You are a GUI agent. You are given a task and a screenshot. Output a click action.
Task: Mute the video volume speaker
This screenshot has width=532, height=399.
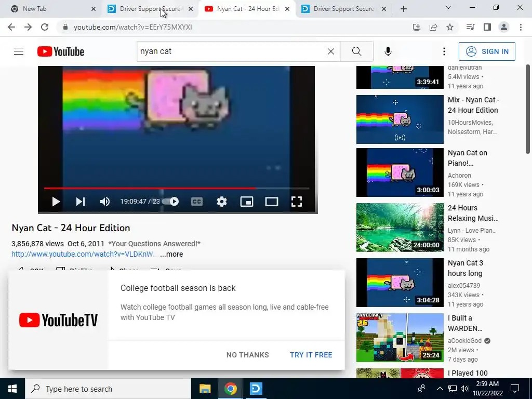click(105, 202)
